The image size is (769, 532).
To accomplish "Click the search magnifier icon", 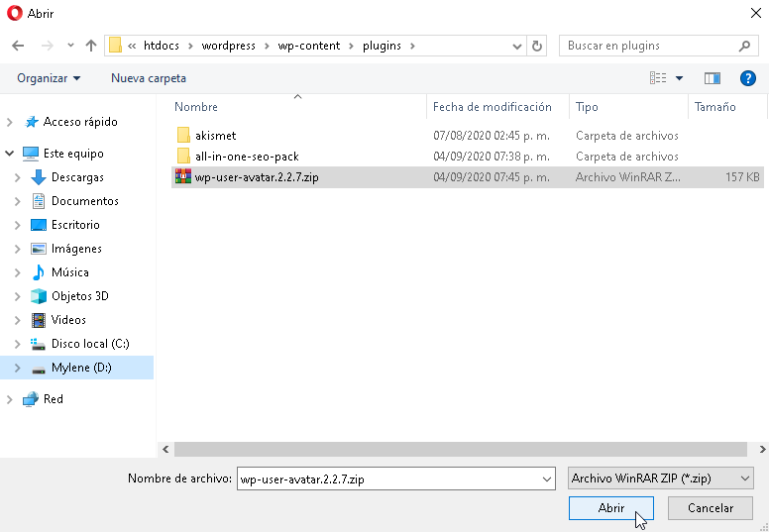I will tap(744, 47).
